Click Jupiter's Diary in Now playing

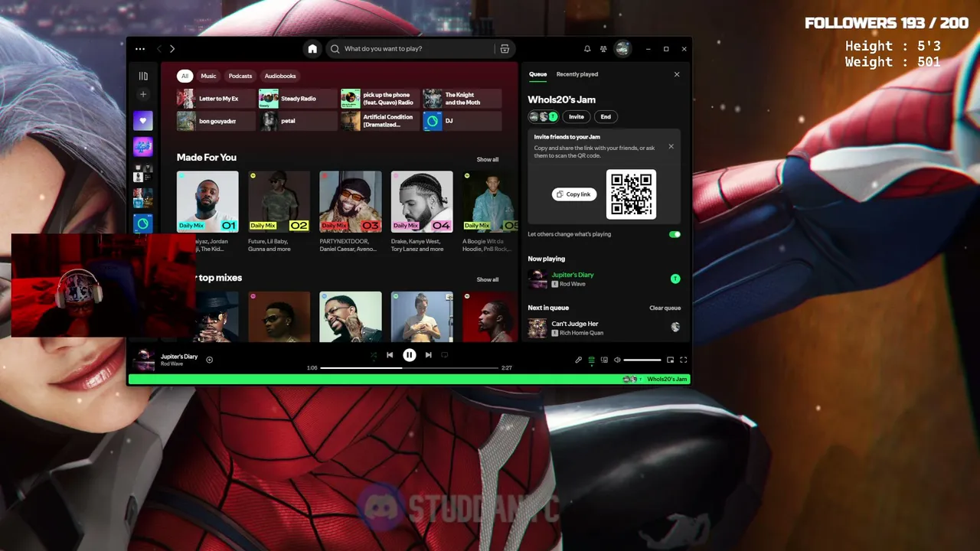tap(573, 275)
